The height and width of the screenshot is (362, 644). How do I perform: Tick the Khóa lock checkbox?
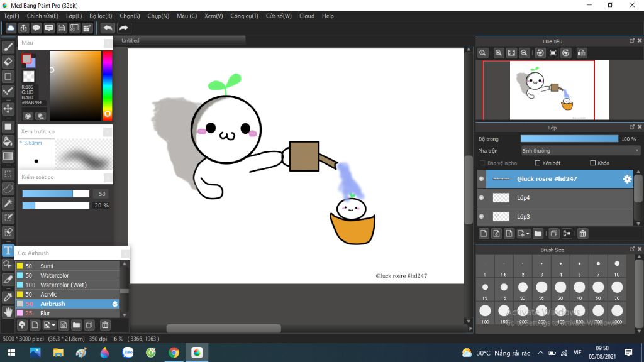click(x=592, y=163)
